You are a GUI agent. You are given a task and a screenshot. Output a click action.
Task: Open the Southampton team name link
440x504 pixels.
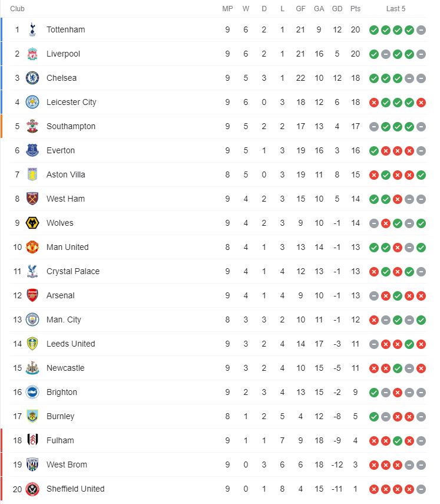click(x=71, y=126)
